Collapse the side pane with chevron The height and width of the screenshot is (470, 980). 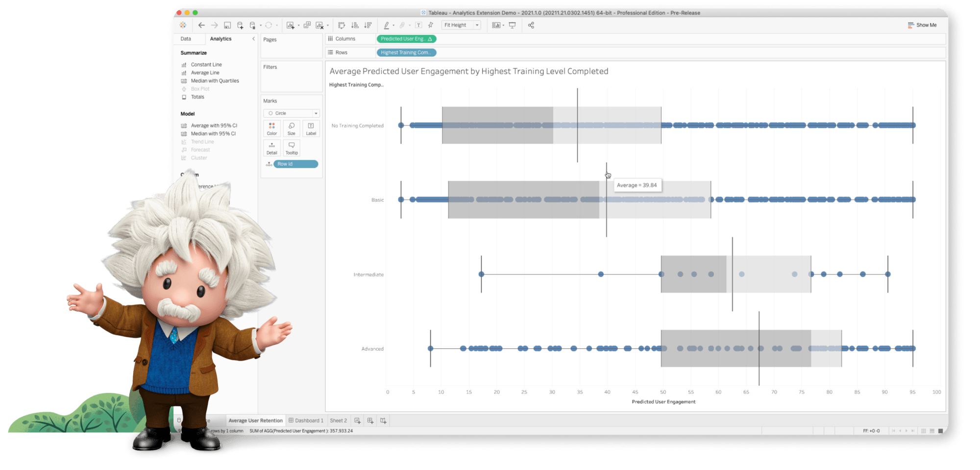[253, 39]
